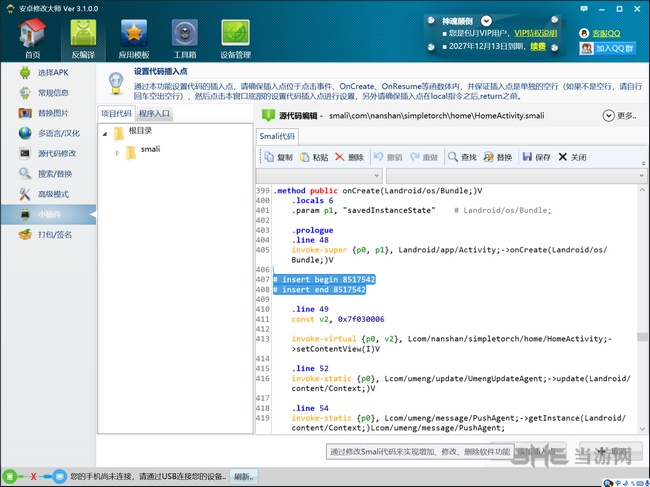
Task: Click the 撤销 undo toolbar button
Action: pyautogui.click(x=388, y=157)
